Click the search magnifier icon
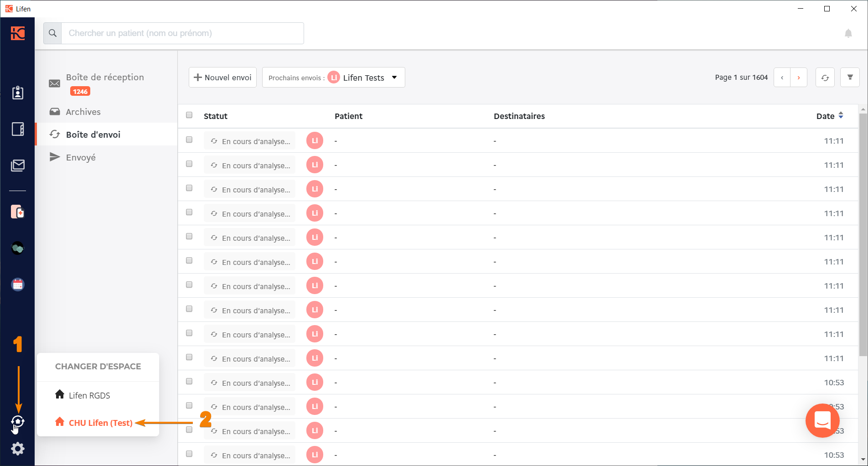This screenshot has height=466, width=868. (53, 33)
